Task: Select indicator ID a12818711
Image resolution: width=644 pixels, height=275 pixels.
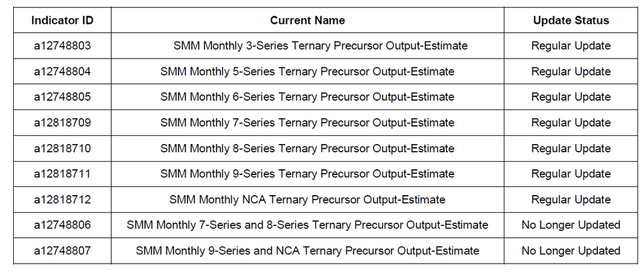Action: (62, 174)
